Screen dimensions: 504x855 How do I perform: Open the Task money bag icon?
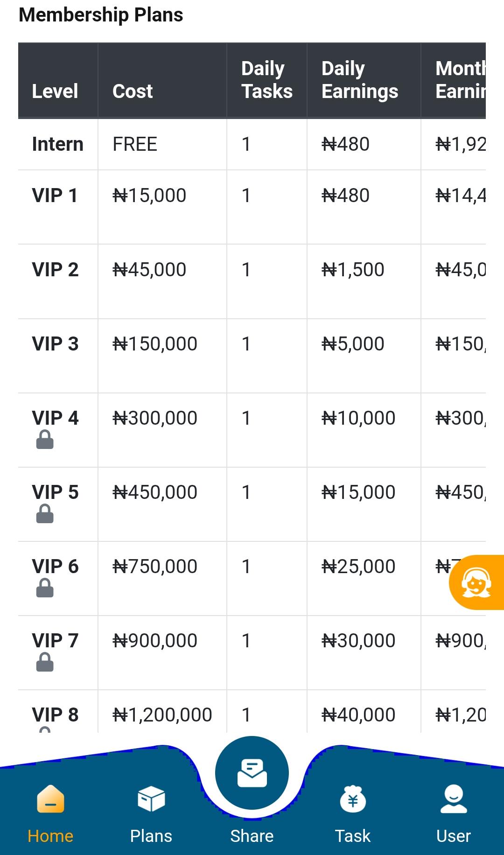coord(353,799)
